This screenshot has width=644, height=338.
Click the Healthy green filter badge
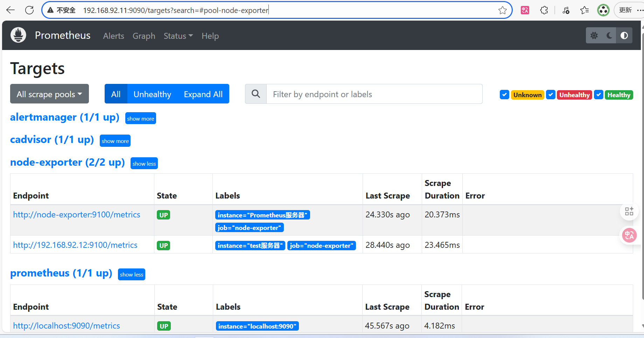[x=619, y=95]
